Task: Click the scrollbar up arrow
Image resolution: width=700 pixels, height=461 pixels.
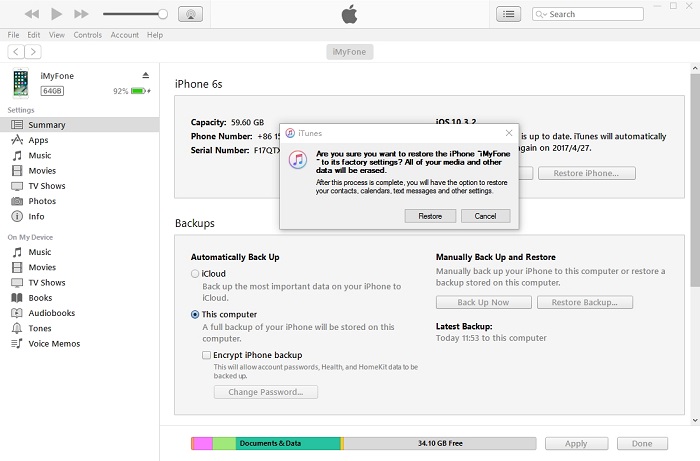Action: 695,68
